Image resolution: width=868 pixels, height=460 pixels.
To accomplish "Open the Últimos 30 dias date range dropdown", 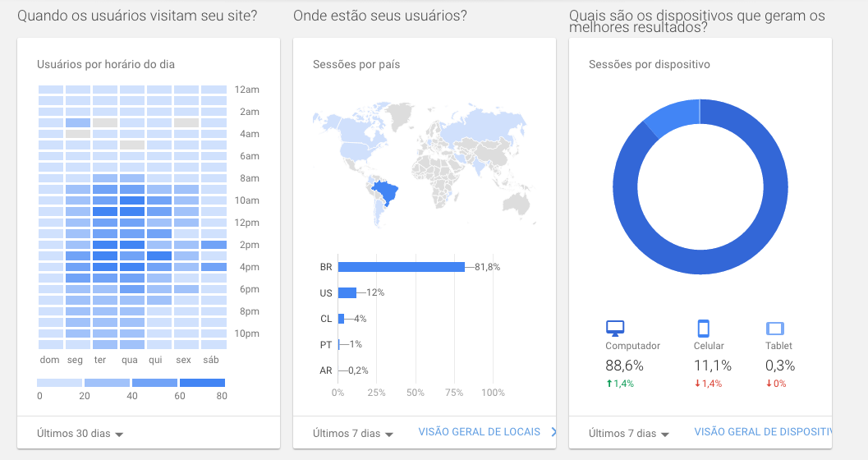I will pos(80,433).
